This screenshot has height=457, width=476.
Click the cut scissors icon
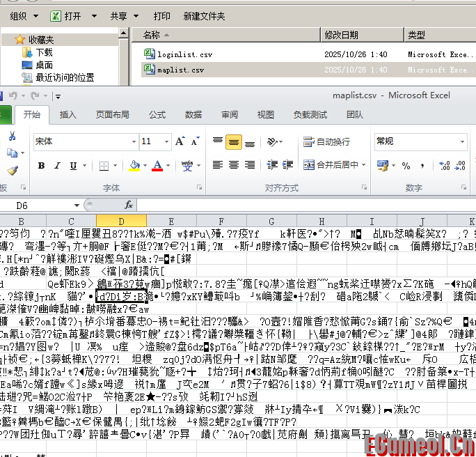[x=12, y=137]
